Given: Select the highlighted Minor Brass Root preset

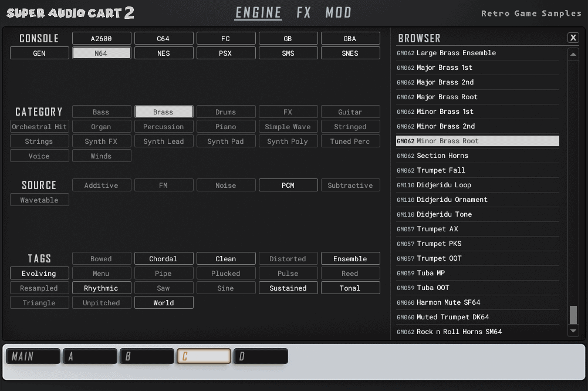Looking at the screenshot, I should click(477, 141).
